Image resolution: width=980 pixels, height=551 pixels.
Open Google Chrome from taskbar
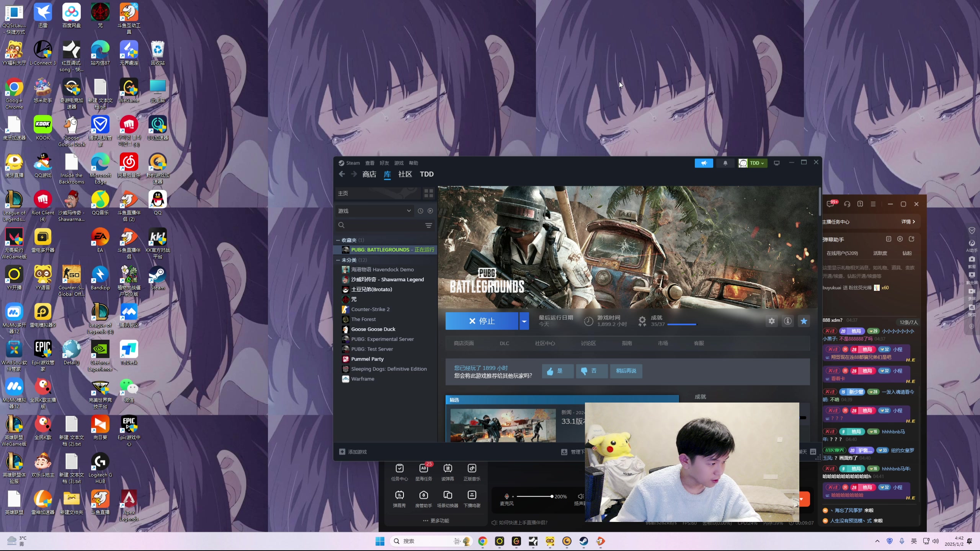pyautogui.click(x=482, y=541)
